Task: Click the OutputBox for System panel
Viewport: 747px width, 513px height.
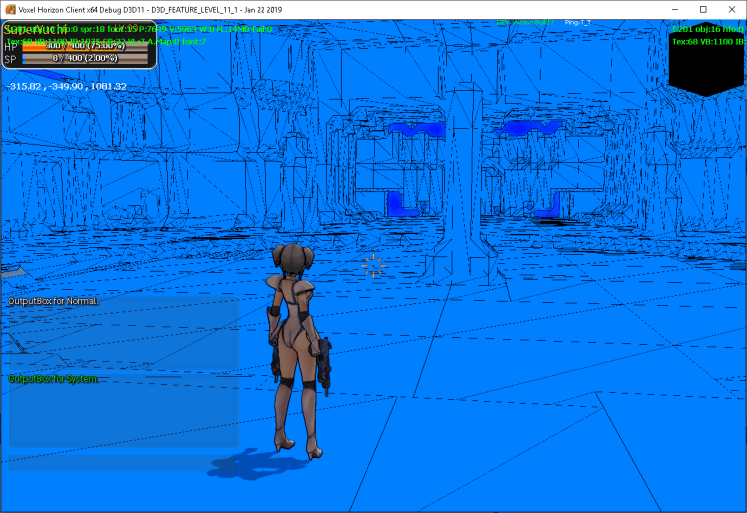Action: 123,410
